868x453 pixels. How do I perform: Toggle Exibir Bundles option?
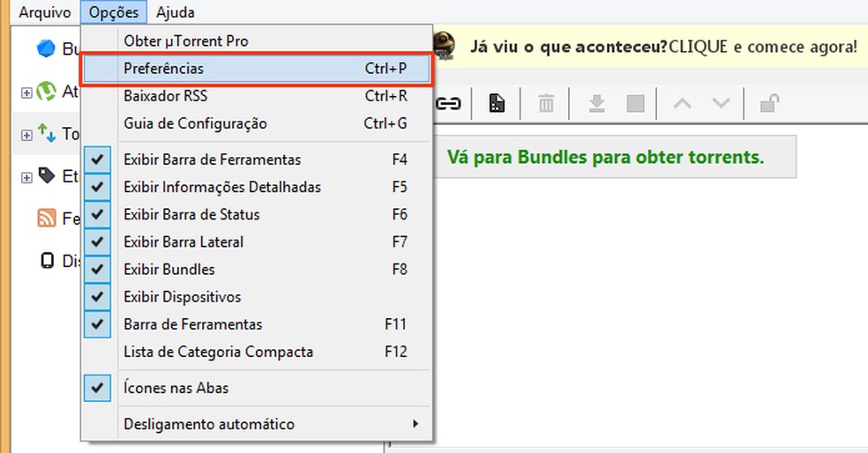click(x=257, y=270)
